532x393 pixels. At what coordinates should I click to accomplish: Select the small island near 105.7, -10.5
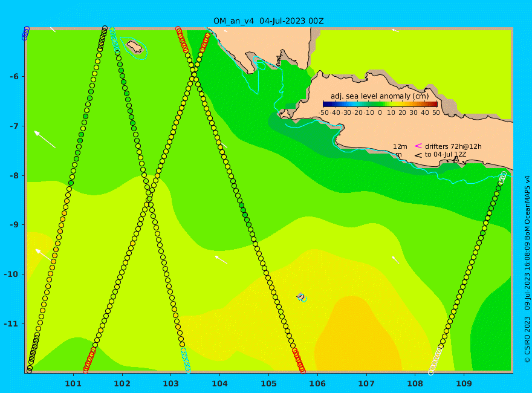coord(300,297)
